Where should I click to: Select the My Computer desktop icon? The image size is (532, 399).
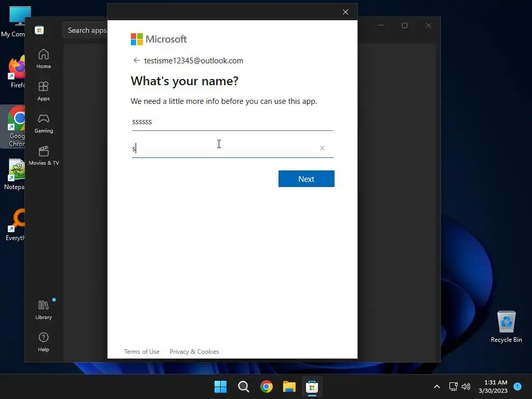click(13, 22)
